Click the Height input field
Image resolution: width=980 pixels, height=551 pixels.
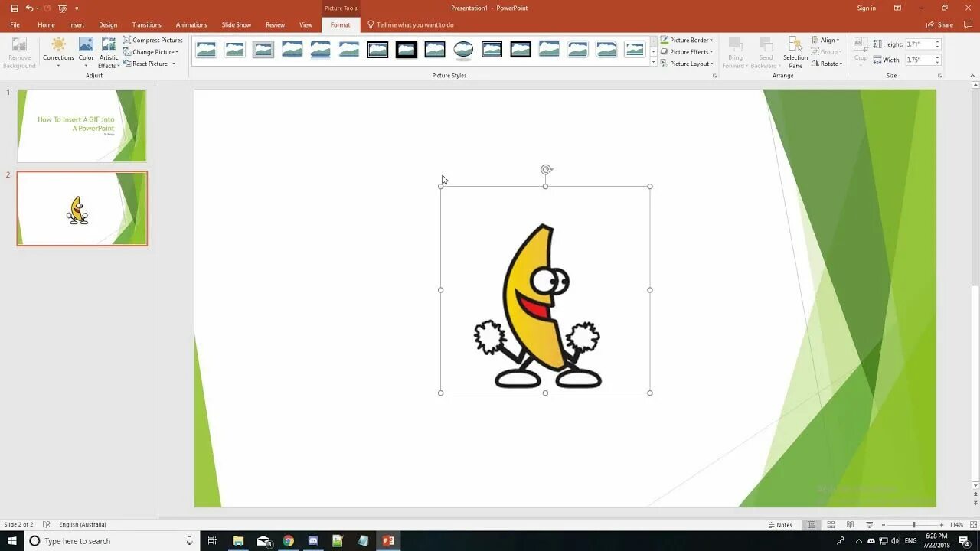coord(919,44)
